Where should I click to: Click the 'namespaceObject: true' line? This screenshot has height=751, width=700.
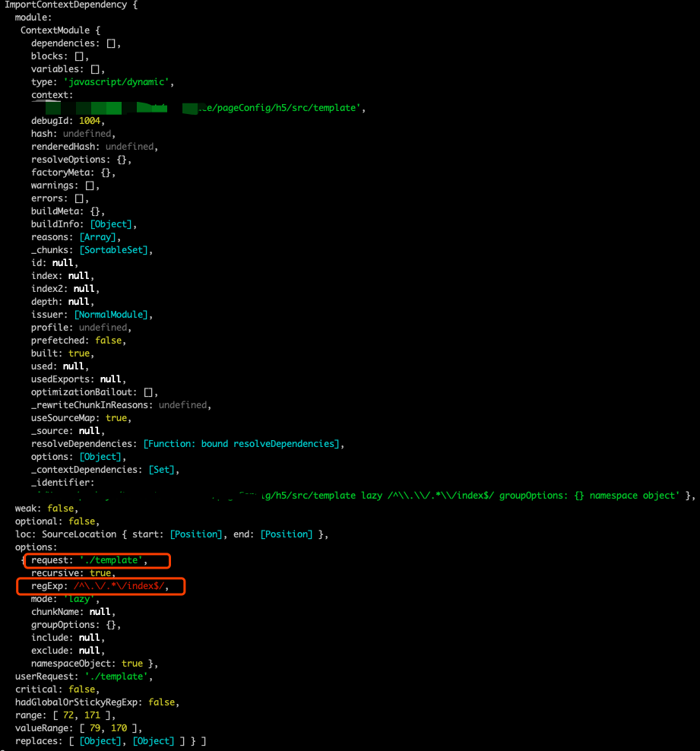click(94, 664)
